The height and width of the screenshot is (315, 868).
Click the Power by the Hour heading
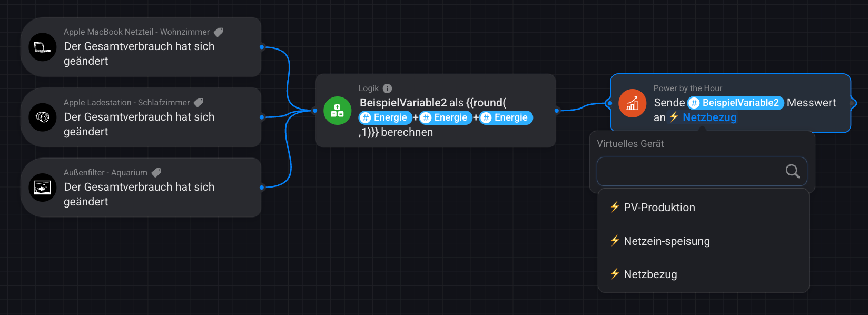687,88
